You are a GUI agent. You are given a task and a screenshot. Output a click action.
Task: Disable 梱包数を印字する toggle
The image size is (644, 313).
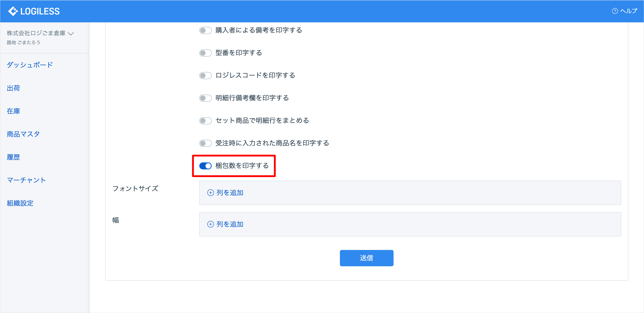pyautogui.click(x=205, y=166)
